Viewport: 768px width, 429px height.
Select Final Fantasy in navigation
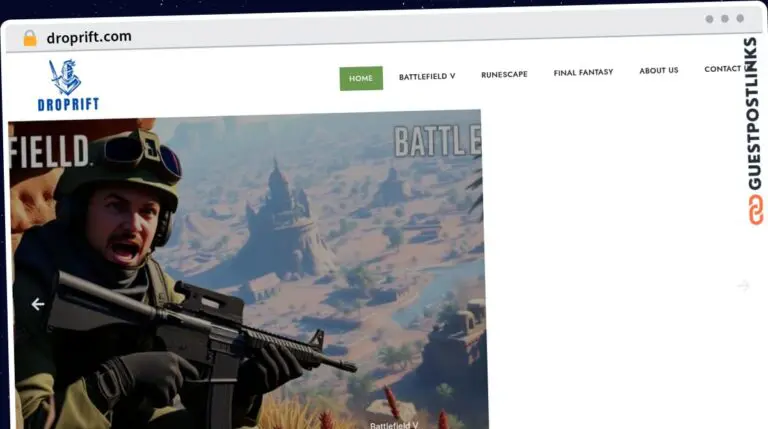pos(583,72)
